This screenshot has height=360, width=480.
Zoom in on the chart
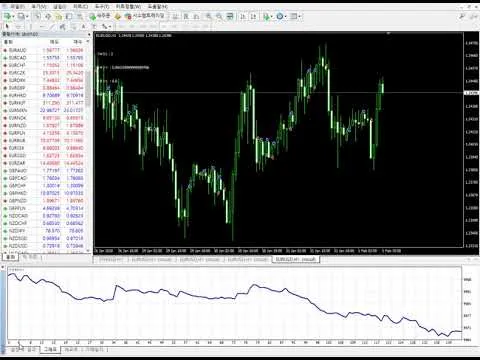click(x=208, y=16)
